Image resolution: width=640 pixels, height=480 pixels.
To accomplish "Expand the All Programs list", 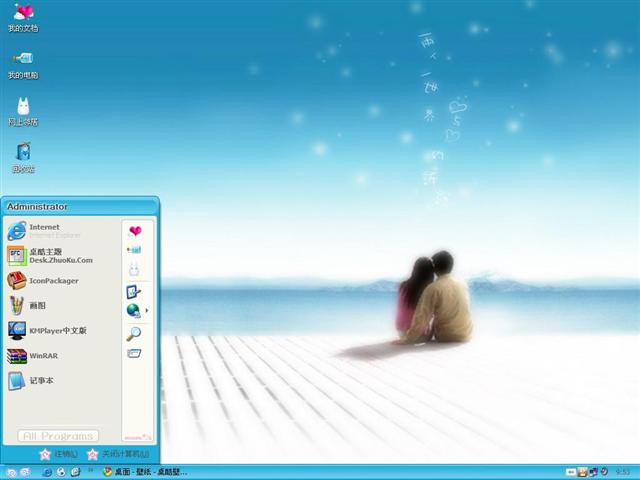I will [x=58, y=436].
